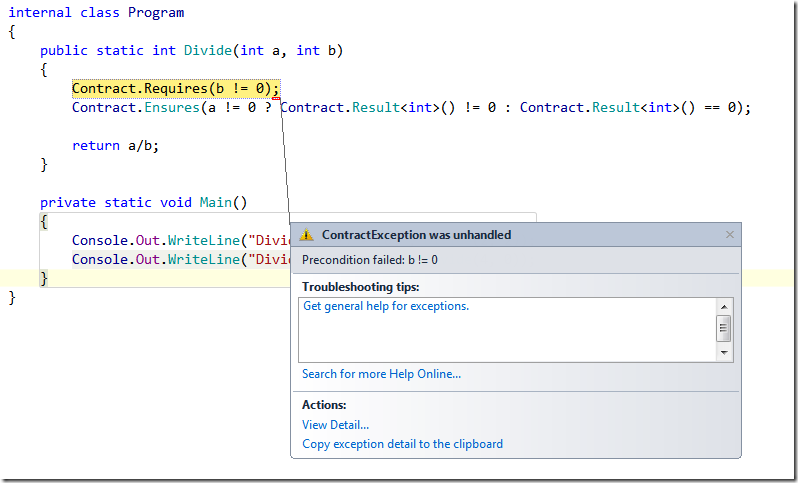Click closing brace of Main method

(44, 278)
